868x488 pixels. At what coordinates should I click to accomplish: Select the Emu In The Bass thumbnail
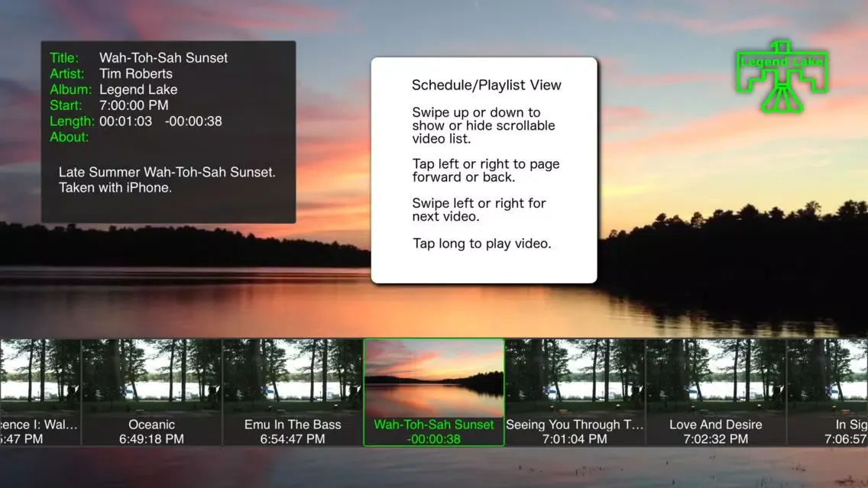[293, 393]
